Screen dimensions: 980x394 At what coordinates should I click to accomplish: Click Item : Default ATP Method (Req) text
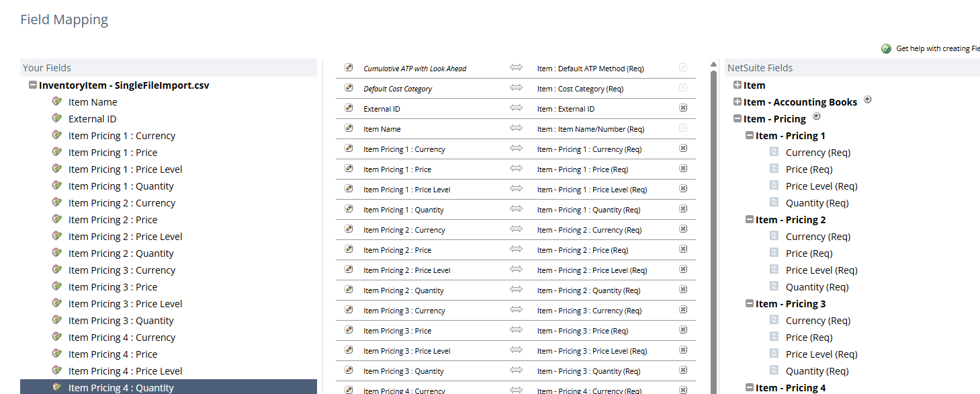(590, 69)
